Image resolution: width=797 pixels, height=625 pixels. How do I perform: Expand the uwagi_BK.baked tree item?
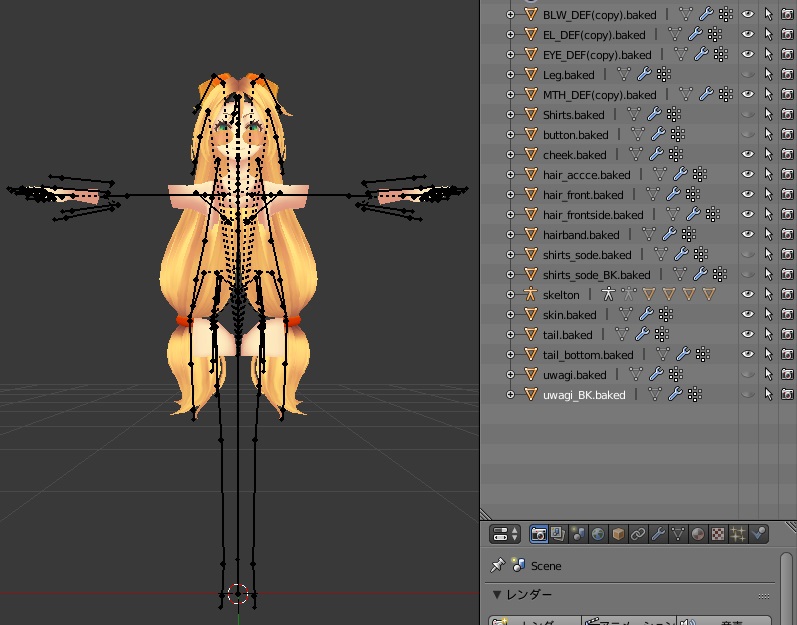(x=510, y=394)
